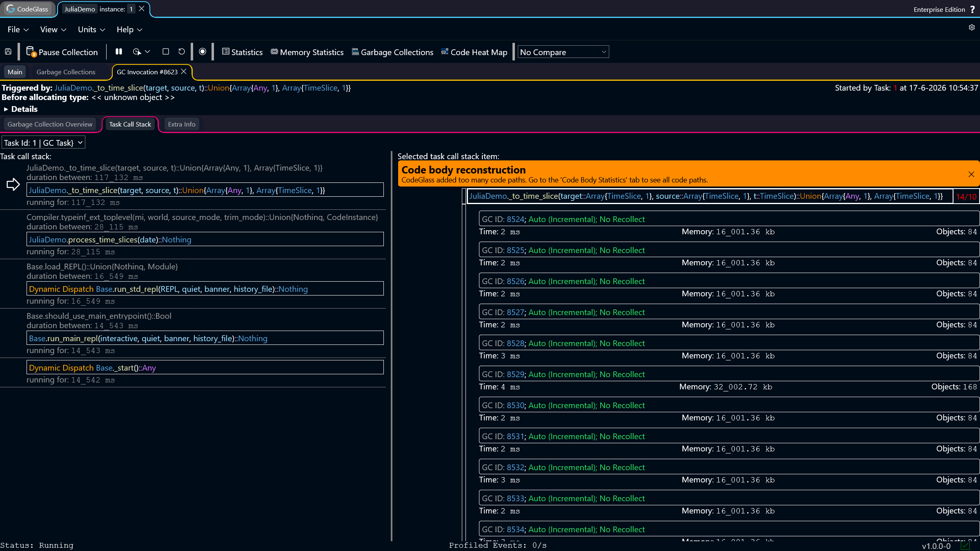
Task: Open the Task Id: 1 GC Task dropdown
Action: tap(44, 142)
